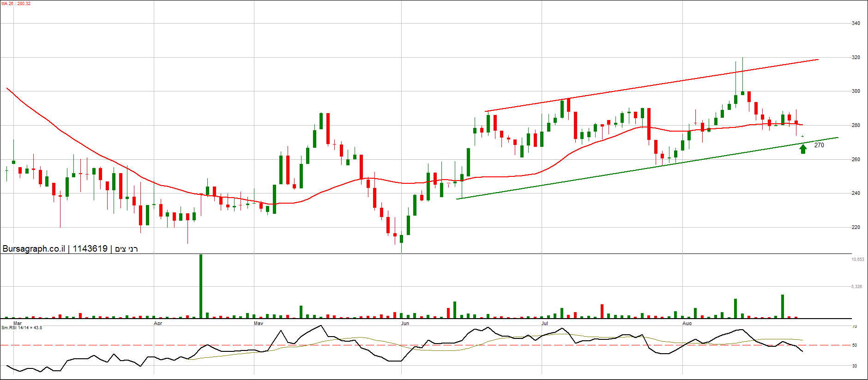The image size is (868, 380).
Task: Click the RSI 30 level label
Action: tap(854, 366)
